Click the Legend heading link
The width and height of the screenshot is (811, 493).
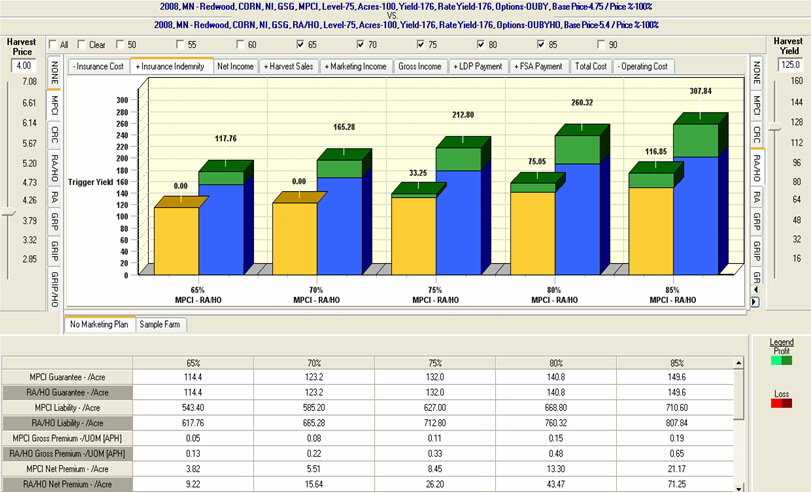click(781, 342)
